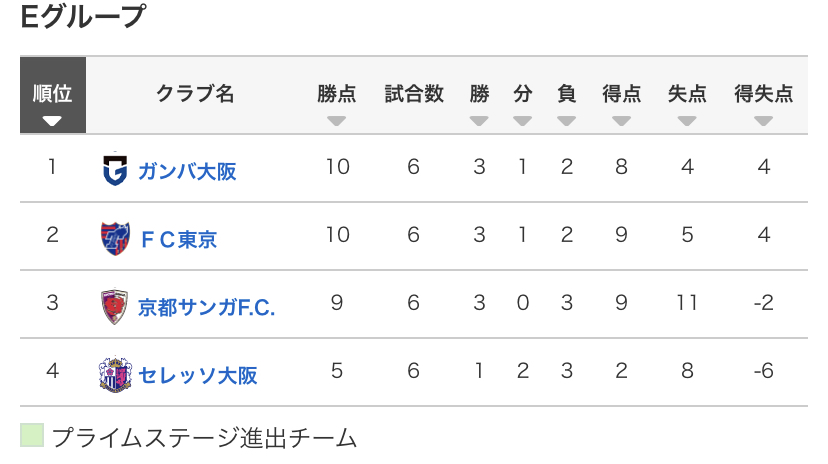This screenshot has width=828, height=464.
Task: Go to the 京都サンガF.C. team page
Action: (206, 307)
